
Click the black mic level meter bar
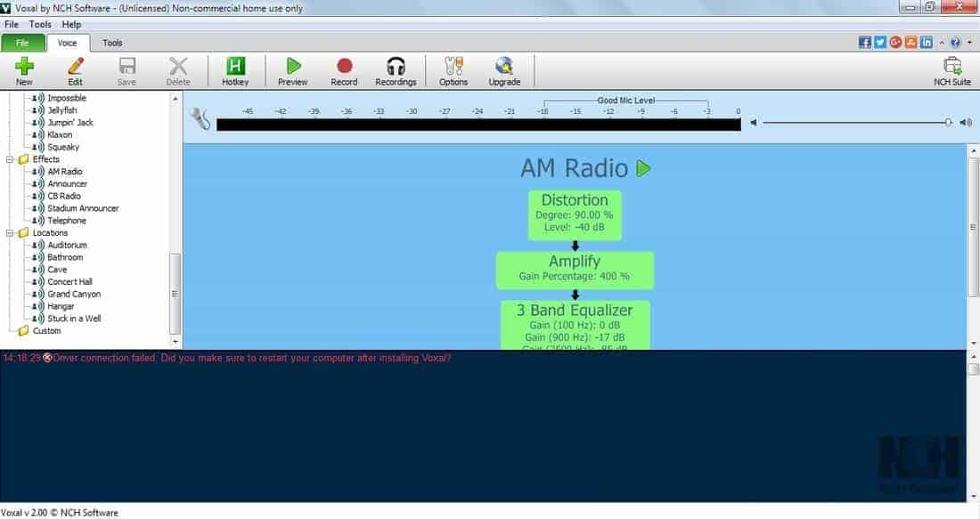478,125
